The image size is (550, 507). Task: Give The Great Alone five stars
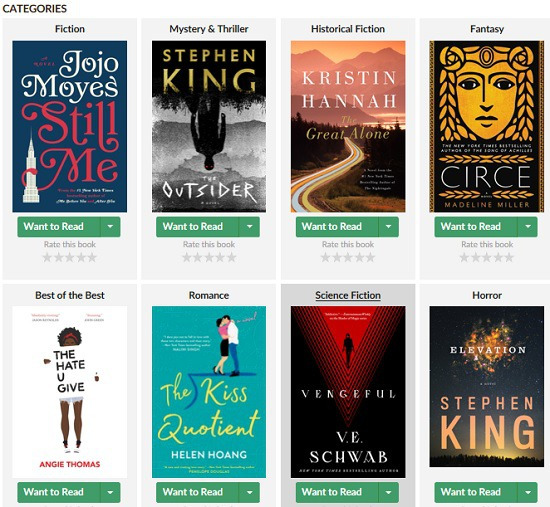[x=370, y=258]
